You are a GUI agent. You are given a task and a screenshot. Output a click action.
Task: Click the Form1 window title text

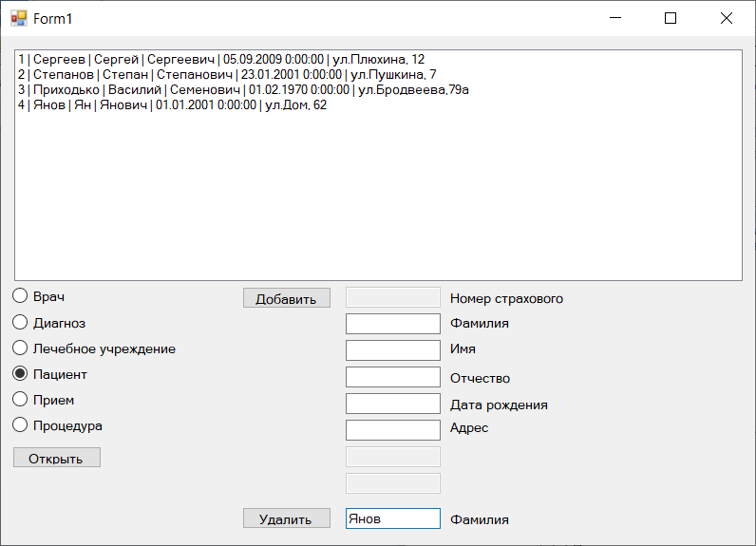pyautogui.click(x=52, y=19)
